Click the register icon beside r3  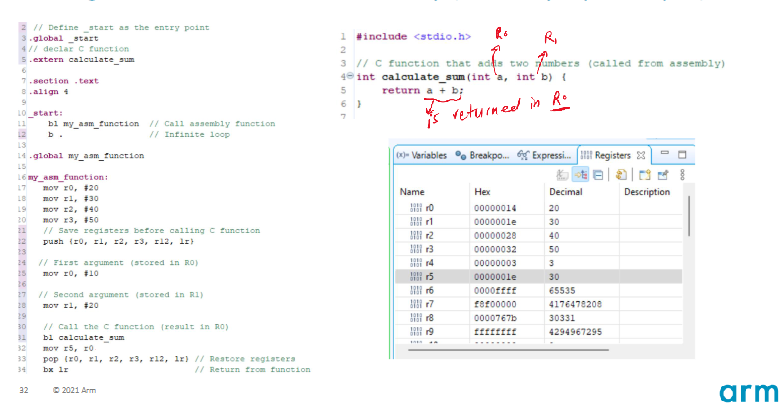pyautogui.click(x=416, y=249)
